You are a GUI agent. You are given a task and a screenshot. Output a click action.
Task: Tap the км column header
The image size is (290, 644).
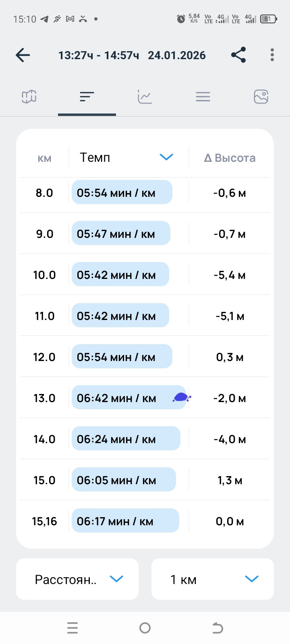pyautogui.click(x=44, y=158)
